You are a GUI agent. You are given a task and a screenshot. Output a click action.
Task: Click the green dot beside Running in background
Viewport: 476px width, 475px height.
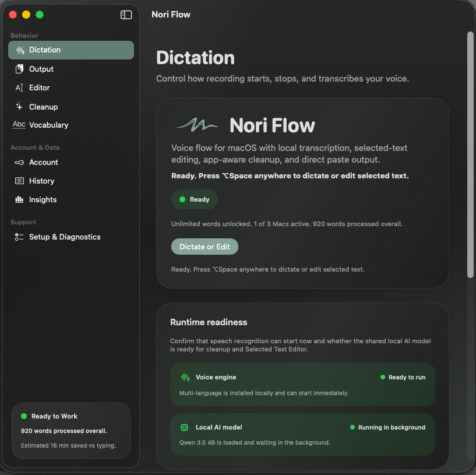(352, 427)
